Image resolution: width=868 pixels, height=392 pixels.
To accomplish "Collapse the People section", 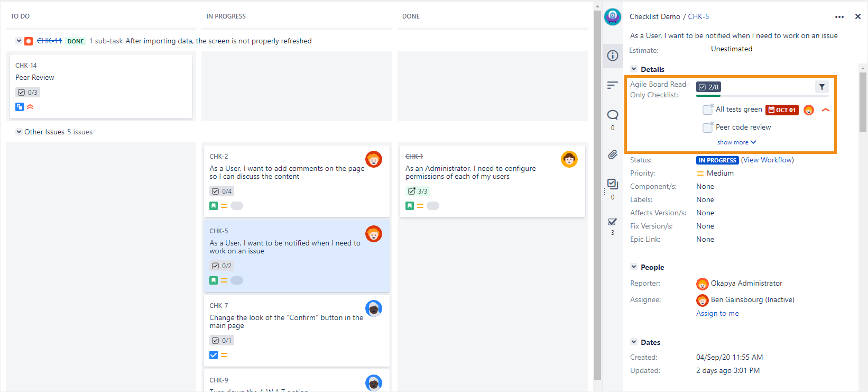I will coord(634,267).
